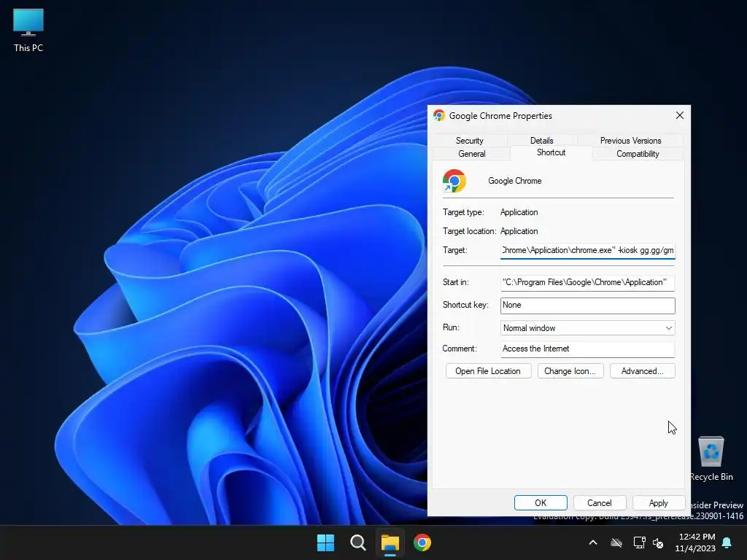The height and width of the screenshot is (560, 747).
Task: Click the Chrome icon in dialog title bar
Action: (x=438, y=115)
